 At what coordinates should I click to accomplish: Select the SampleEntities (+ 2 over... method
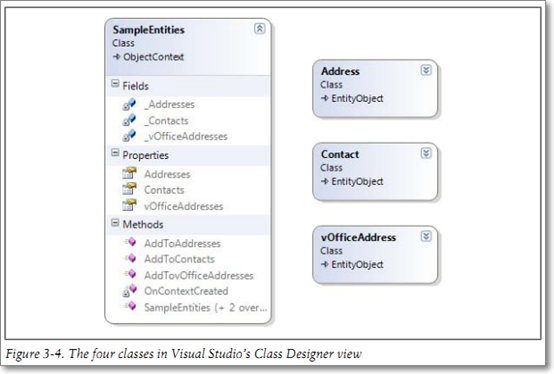point(206,308)
